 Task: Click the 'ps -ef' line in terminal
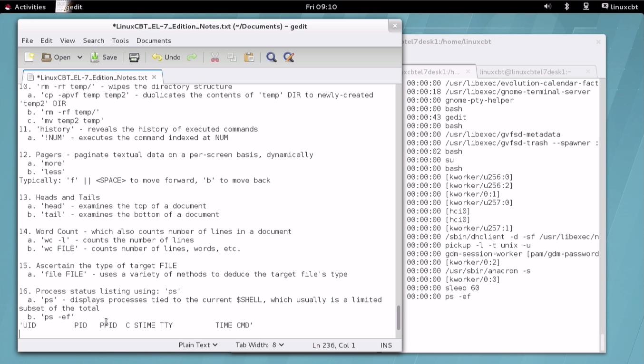point(439,297)
